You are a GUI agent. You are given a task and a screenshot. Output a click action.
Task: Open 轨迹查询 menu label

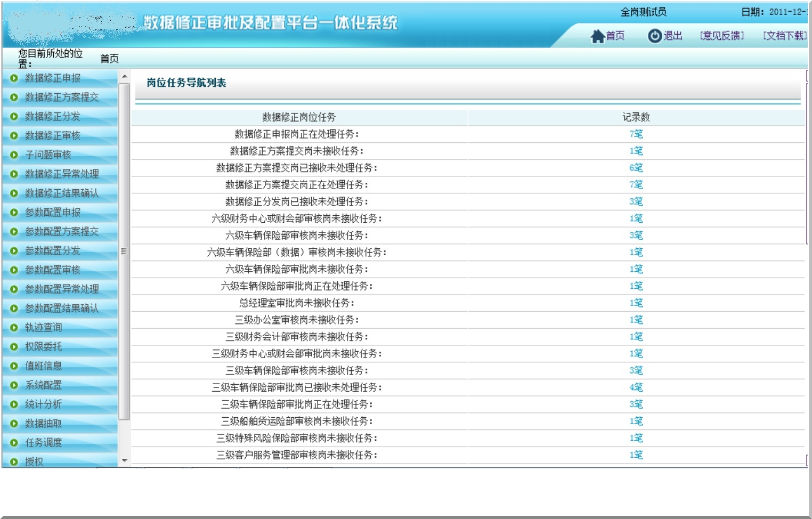44,328
